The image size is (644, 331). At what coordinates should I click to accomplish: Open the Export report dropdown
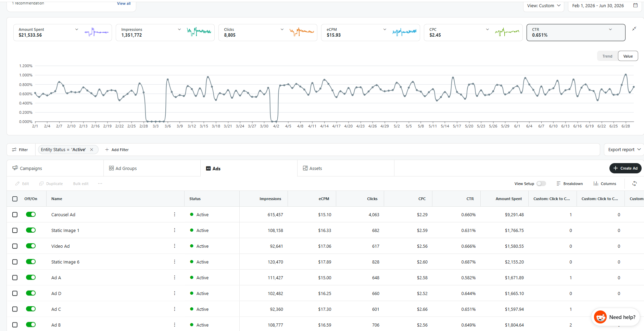point(624,150)
